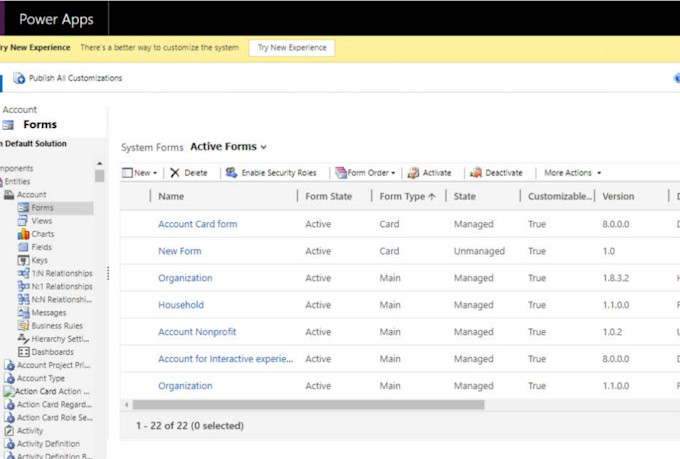Click the Views icon in tree

(23, 221)
